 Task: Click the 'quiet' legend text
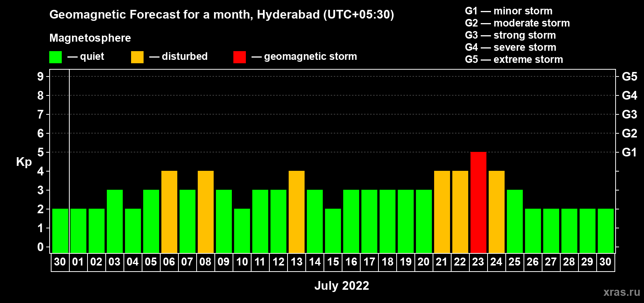(92, 57)
